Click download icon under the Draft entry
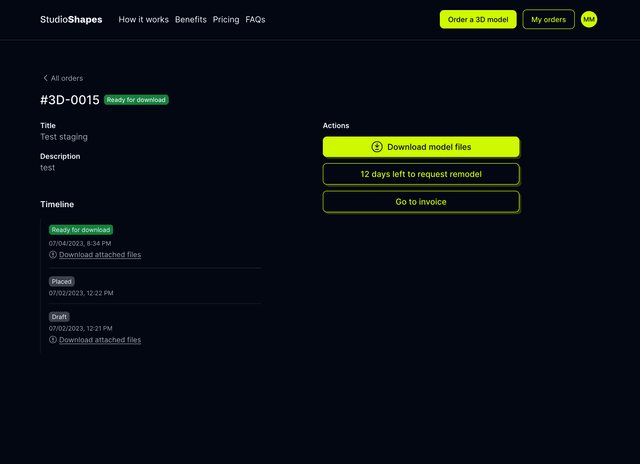Image resolution: width=640 pixels, height=464 pixels. coord(53,340)
